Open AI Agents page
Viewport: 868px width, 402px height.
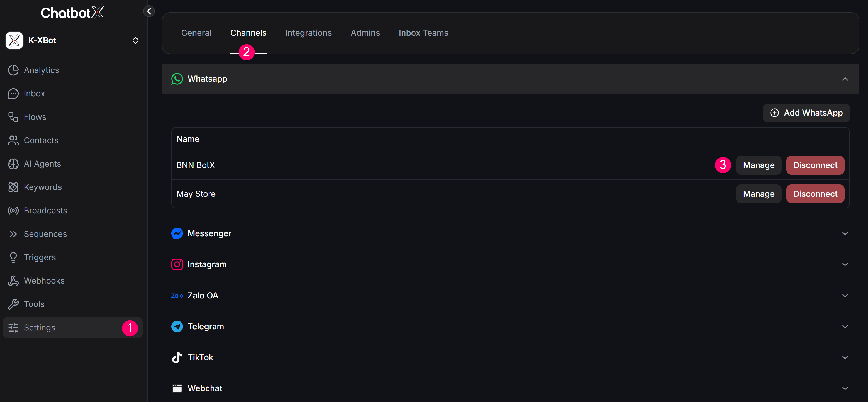click(x=73, y=164)
